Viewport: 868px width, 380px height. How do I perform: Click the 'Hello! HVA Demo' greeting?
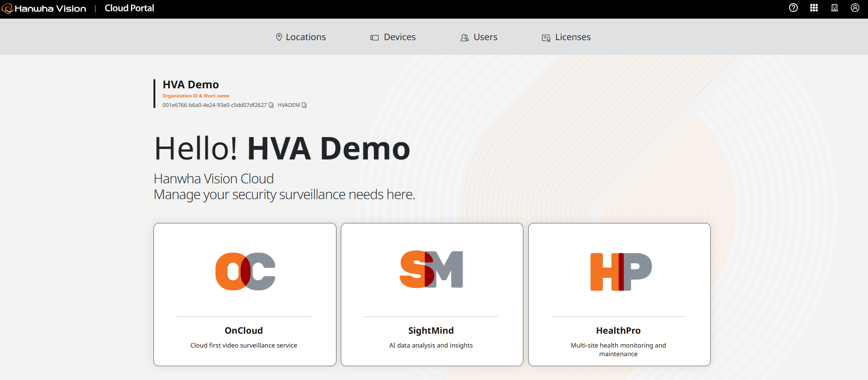point(282,148)
